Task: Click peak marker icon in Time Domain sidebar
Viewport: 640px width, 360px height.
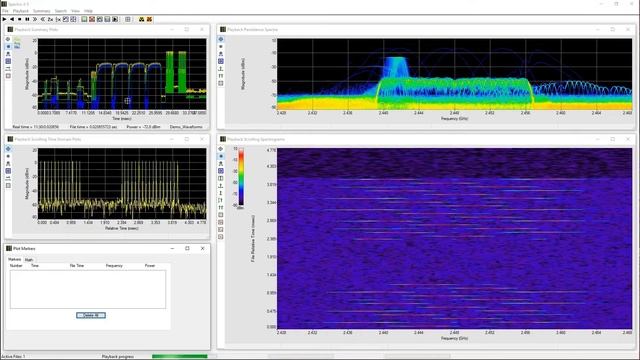Action: pyautogui.click(x=8, y=164)
